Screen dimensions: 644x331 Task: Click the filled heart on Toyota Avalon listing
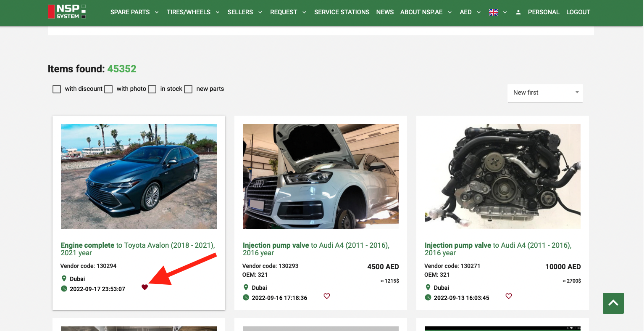tap(145, 287)
